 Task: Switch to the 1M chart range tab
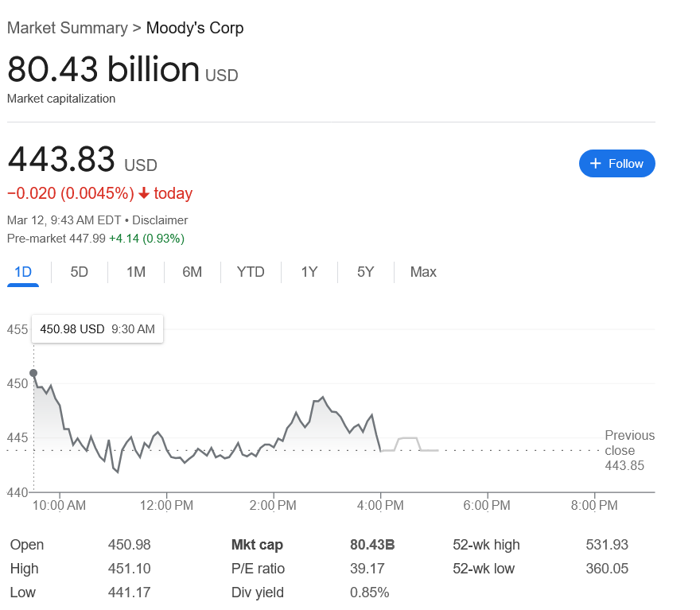[136, 272]
